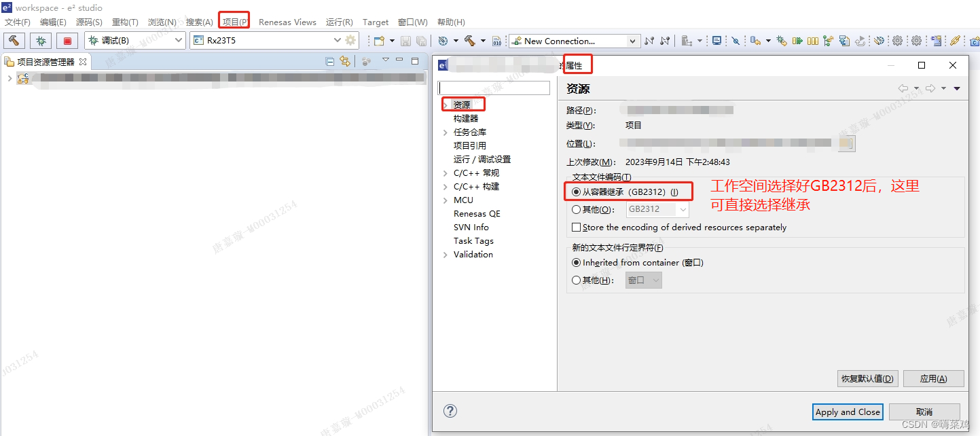Expand the Validation settings node

point(445,254)
